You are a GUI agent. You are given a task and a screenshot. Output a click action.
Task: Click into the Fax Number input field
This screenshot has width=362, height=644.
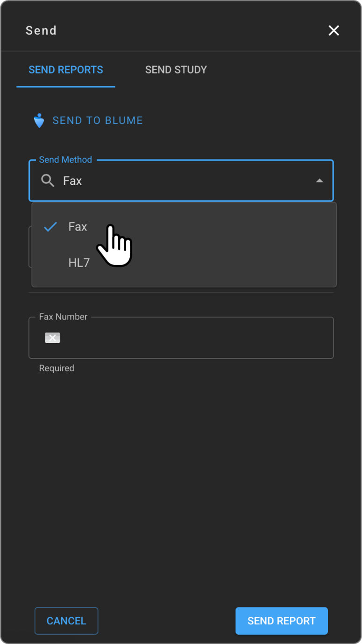[196, 338]
